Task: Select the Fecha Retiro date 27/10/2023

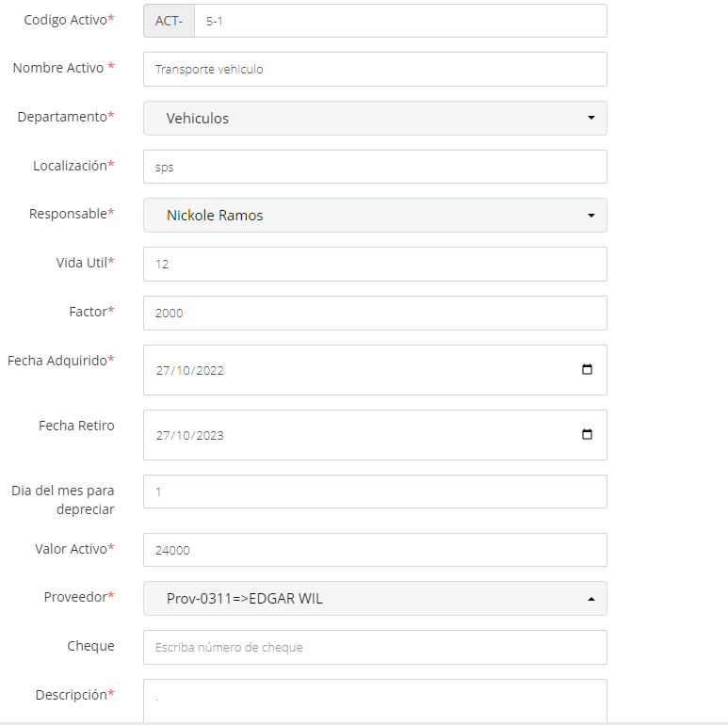Action: click(190, 435)
